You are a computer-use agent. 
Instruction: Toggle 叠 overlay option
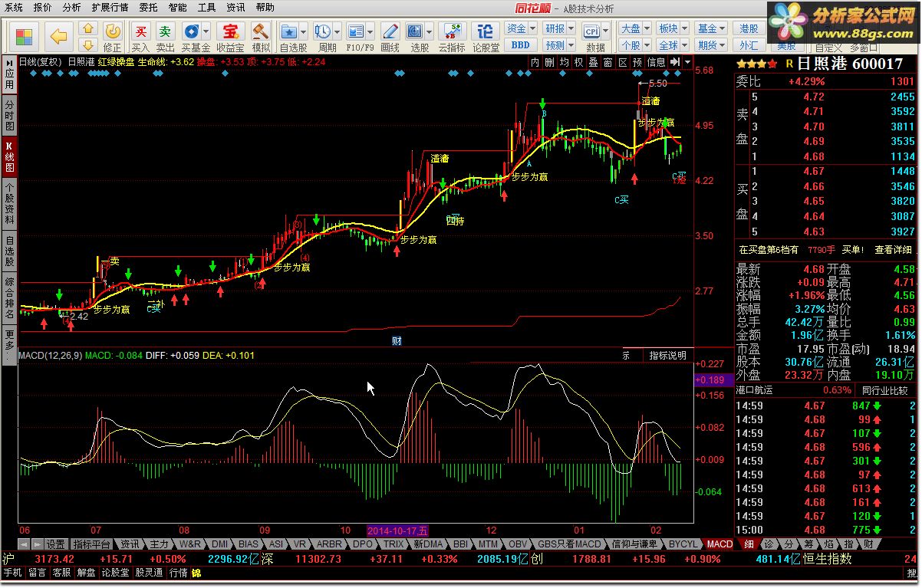594,63
